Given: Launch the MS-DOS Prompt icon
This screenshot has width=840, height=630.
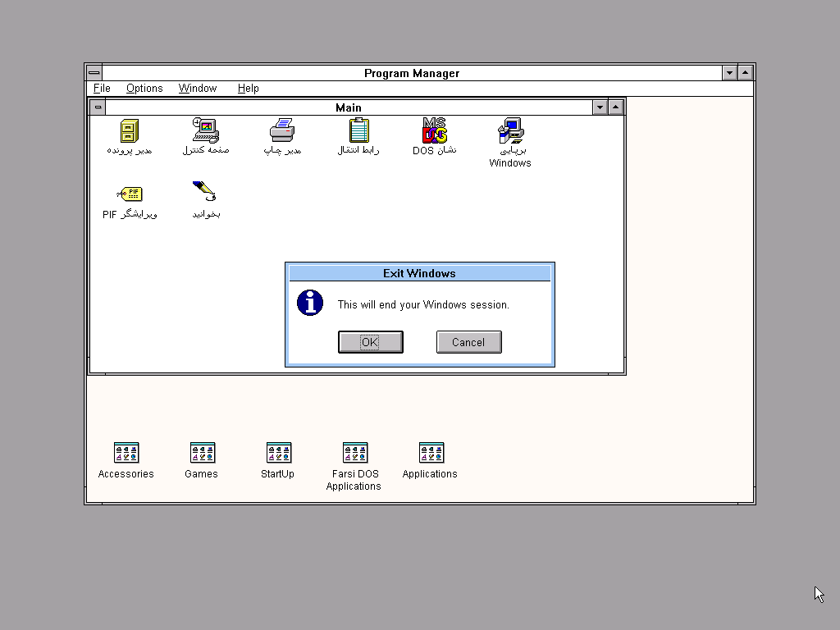Looking at the screenshot, I should [435, 130].
